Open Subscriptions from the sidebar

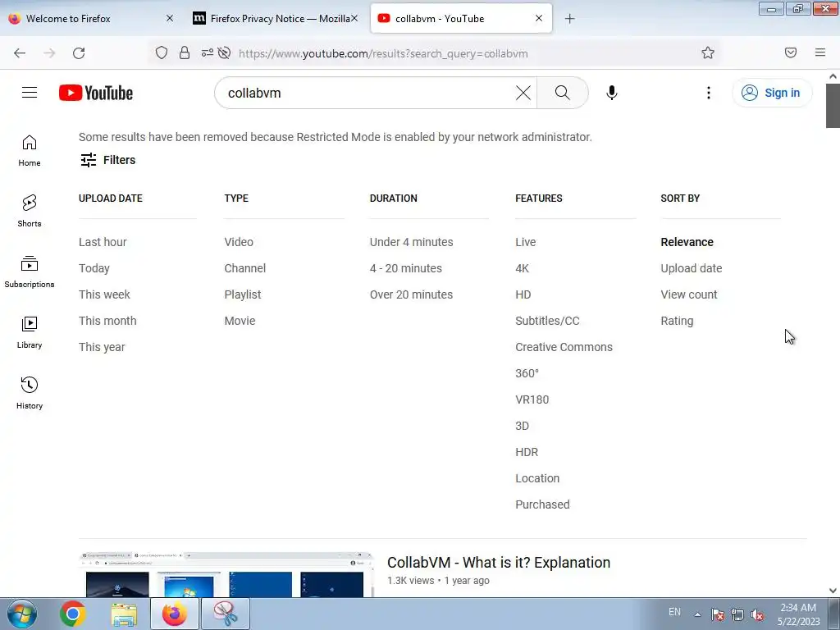[x=30, y=272]
